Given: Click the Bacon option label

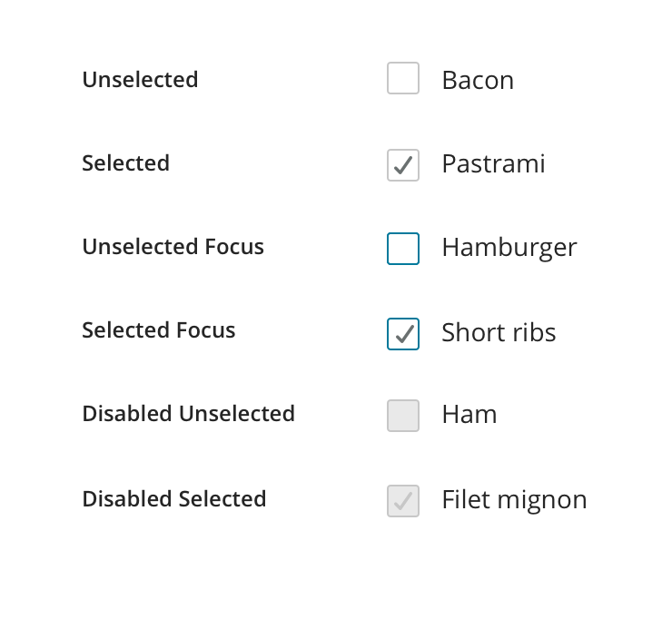Looking at the screenshot, I should [478, 80].
